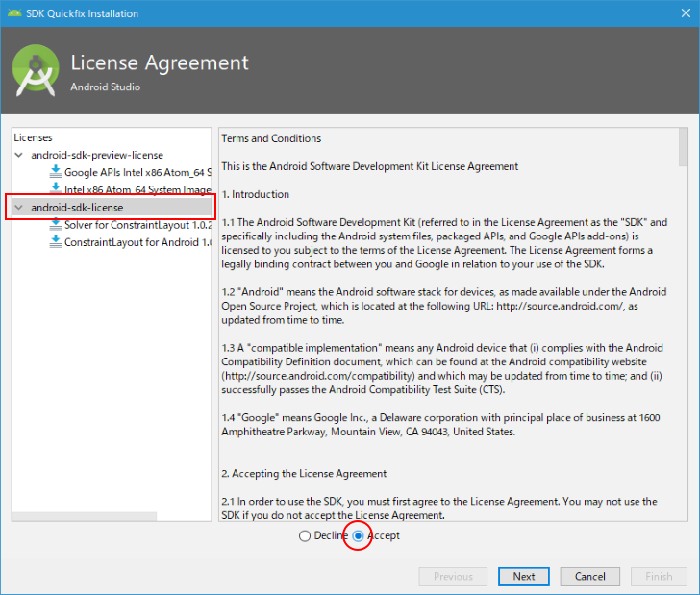700x595 pixels.
Task: Select Google APIs Intel x86 Atom_64 item
Action: (137, 172)
